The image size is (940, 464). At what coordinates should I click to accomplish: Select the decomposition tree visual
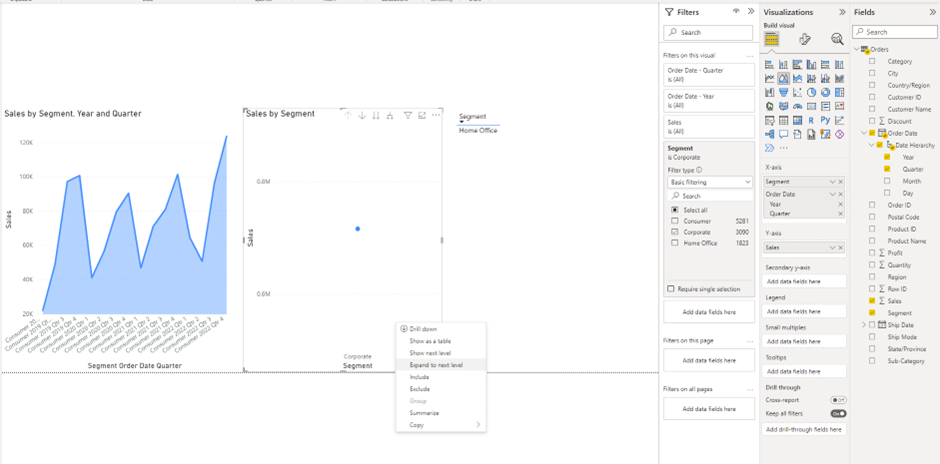click(770, 134)
